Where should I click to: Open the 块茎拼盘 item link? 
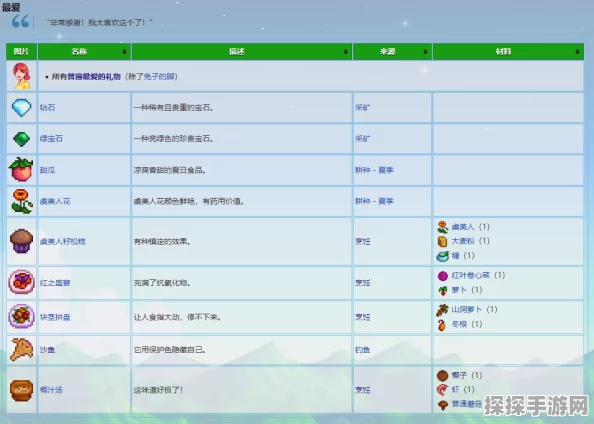click(x=55, y=317)
